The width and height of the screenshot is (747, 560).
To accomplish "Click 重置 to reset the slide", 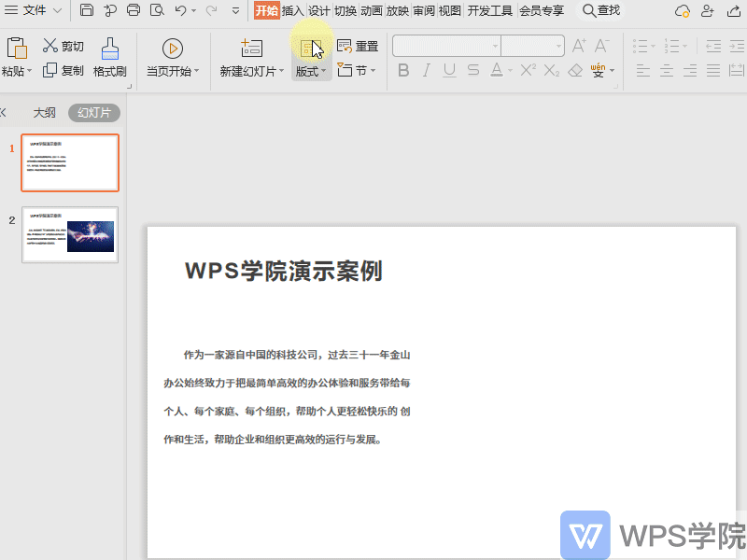I will [x=358, y=46].
